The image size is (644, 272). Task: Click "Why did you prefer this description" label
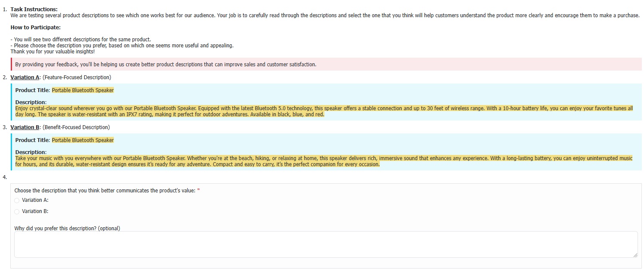click(x=67, y=228)
